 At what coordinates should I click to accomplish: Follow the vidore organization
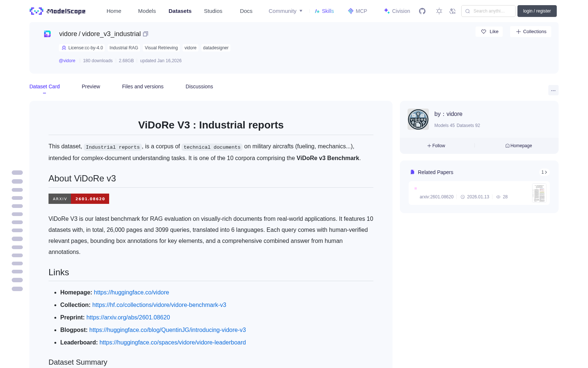tap(436, 146)
